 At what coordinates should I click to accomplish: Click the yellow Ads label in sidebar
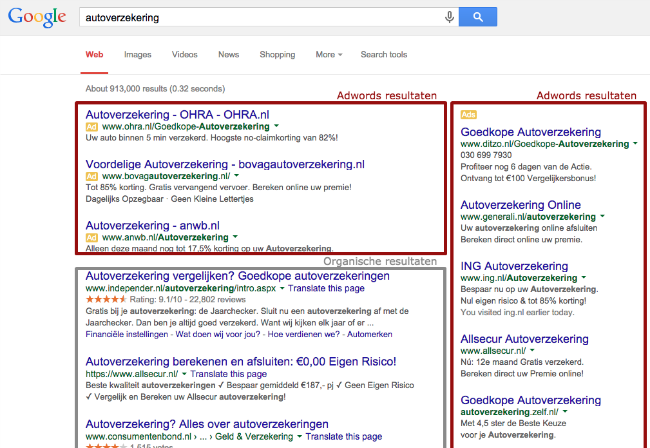click(468, 114)
